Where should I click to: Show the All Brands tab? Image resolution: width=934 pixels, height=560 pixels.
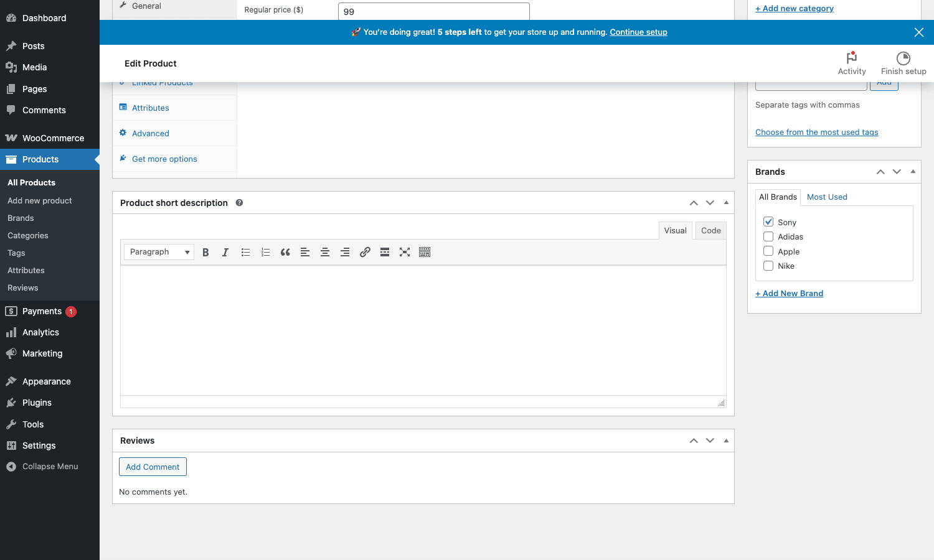coord(778,197)
